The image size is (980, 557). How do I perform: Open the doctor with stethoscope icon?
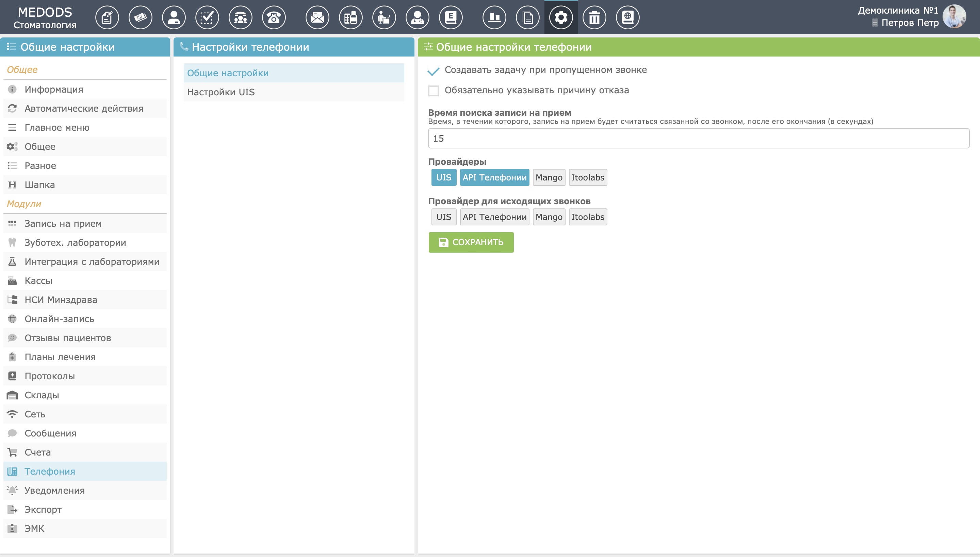(x=418, y=17)
